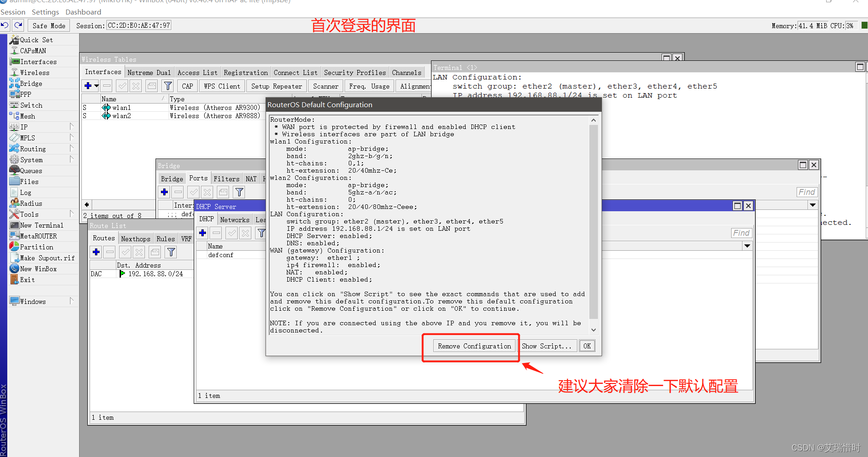Open Settings menu

[x=45, y=12]
